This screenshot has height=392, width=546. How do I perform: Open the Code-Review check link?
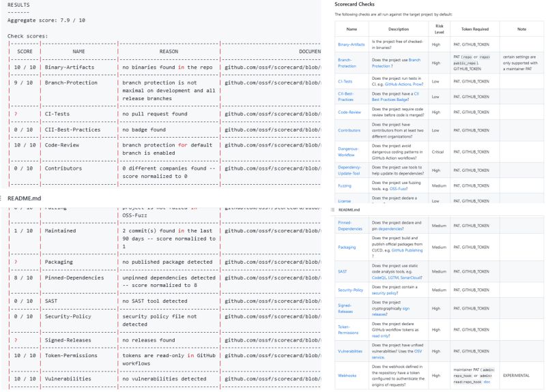(x=349, y=112)
